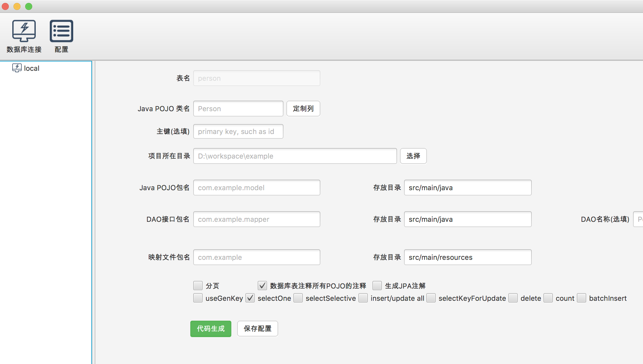Image resolution: width=643 pixels, height=364 pixels.
Task: Focus the Java POJO class name field
Action: tap(238, 109)
